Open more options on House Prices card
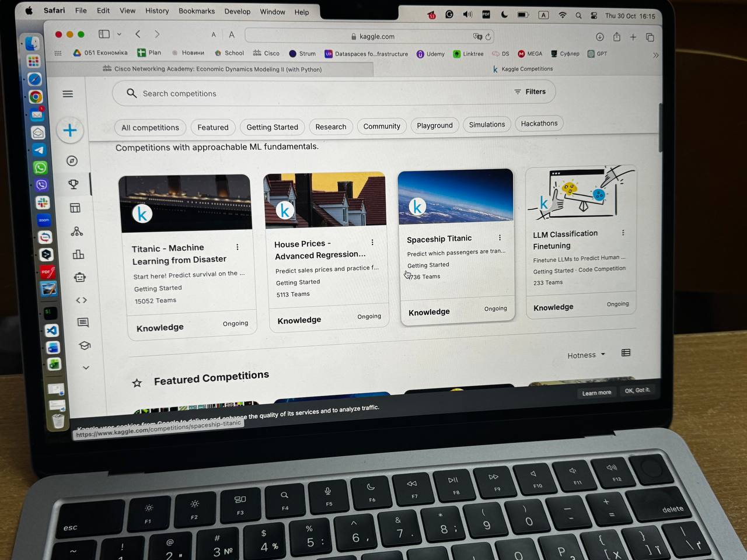This screenshot has height=560, width=747. pos(372,242)
